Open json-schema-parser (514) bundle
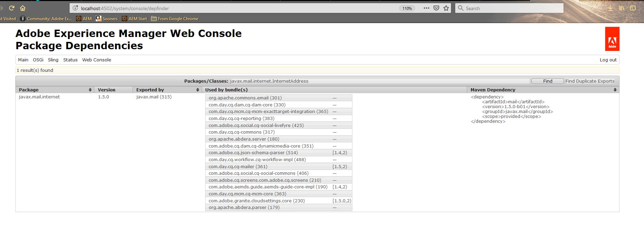This screenshot has width=644, height=232. pos(253,152)
